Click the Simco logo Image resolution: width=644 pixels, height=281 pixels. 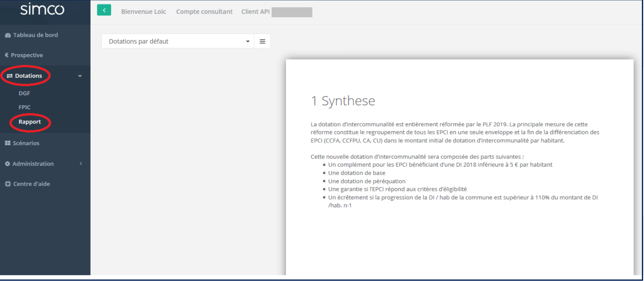pyautogui.click(x=42, y=9)
